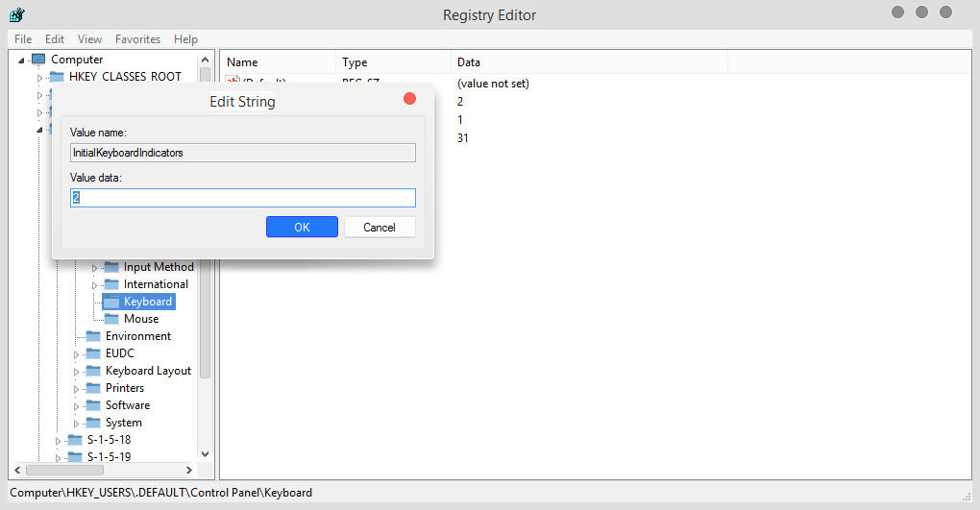The image size is (980, 510).
Task: Expand the Keyboard Layout key
Action: point(76,372)
